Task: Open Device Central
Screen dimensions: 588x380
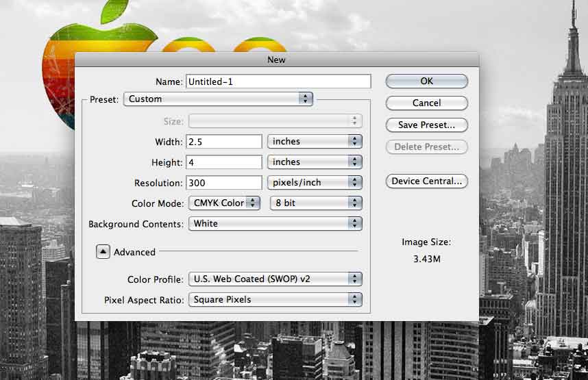Action: (426, 181)
